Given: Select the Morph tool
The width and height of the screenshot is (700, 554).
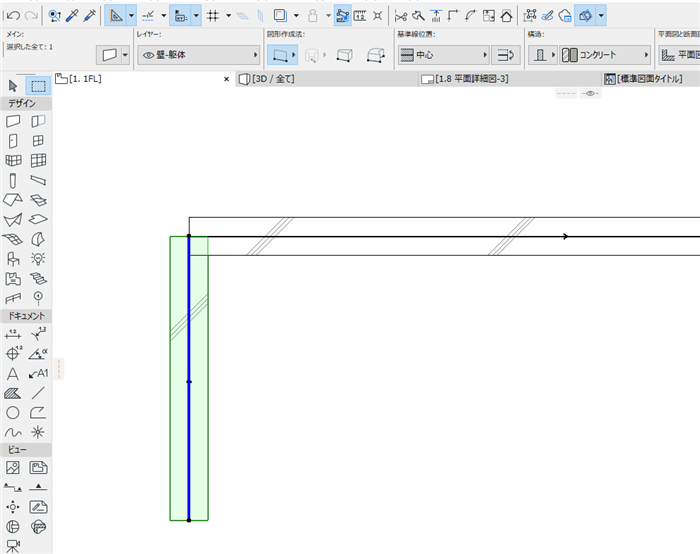Looking at the screenshot, I should [x=38, y=239].
